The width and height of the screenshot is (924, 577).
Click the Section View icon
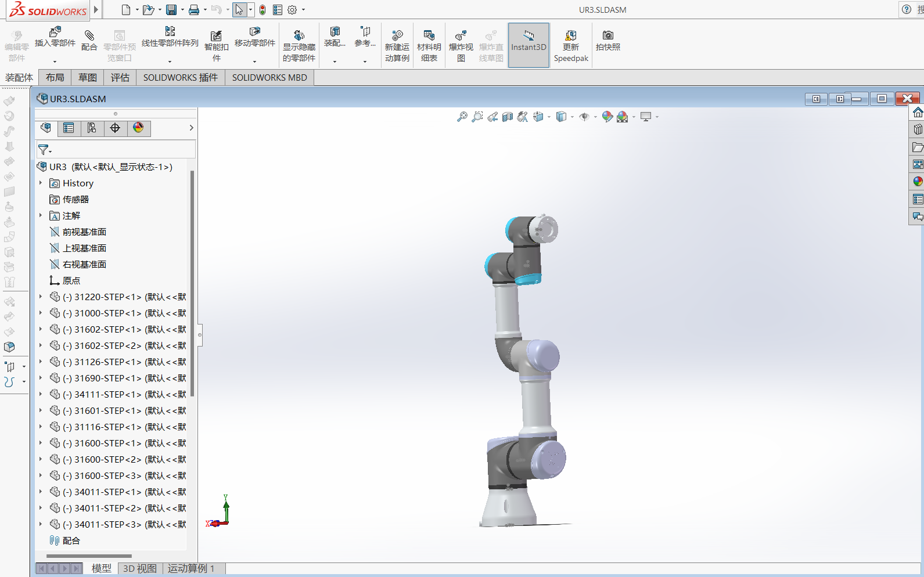[508, 117]
